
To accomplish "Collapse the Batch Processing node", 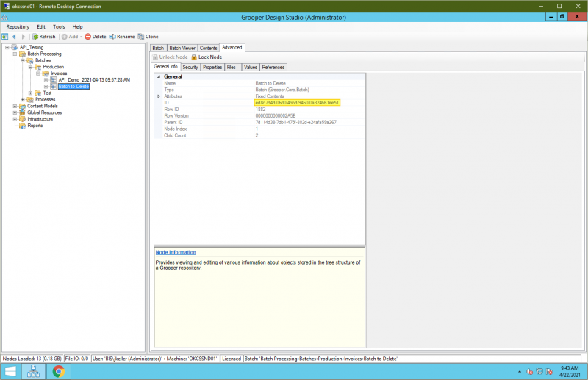I will (x=15, y=54).
